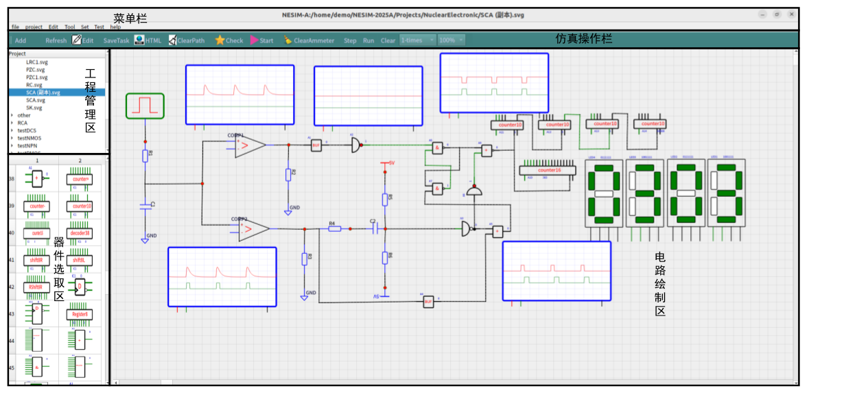Image resolution: width=868 pixels, height=404 pixels.
Task: Expand the testNPN project folder
Action: 12,145
